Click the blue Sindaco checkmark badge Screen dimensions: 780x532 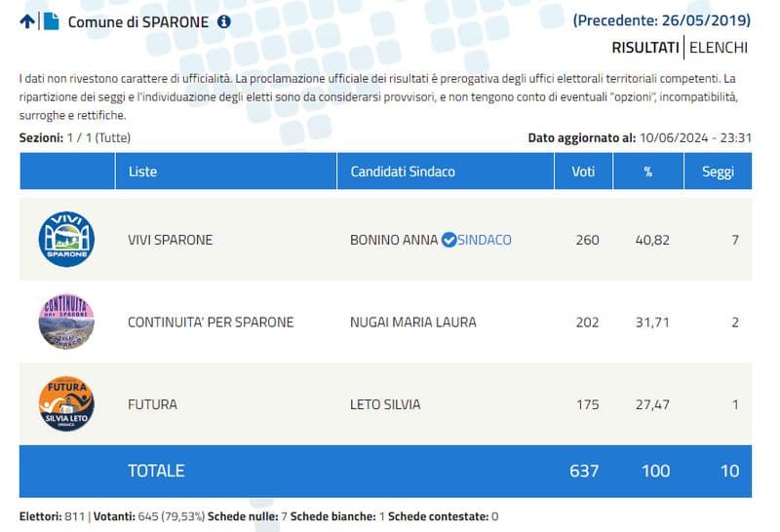[448, 240]
